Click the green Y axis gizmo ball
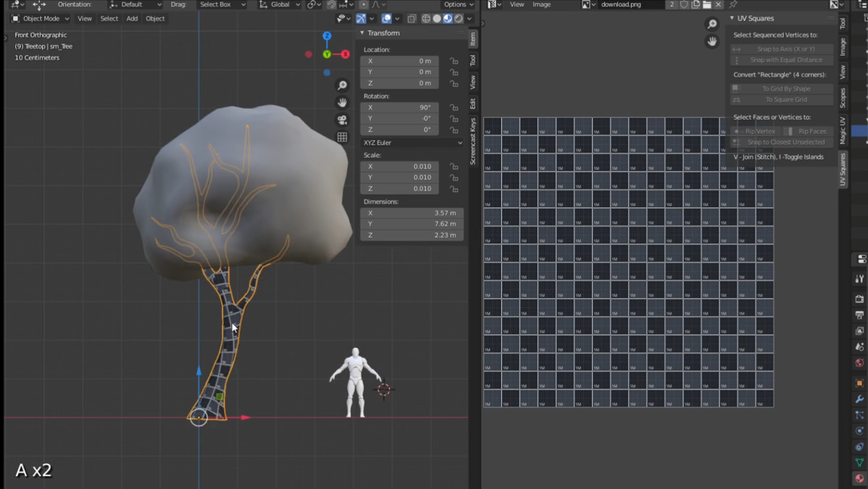The image size is (868, 489). pyautogui.click(x=327, y=55)
